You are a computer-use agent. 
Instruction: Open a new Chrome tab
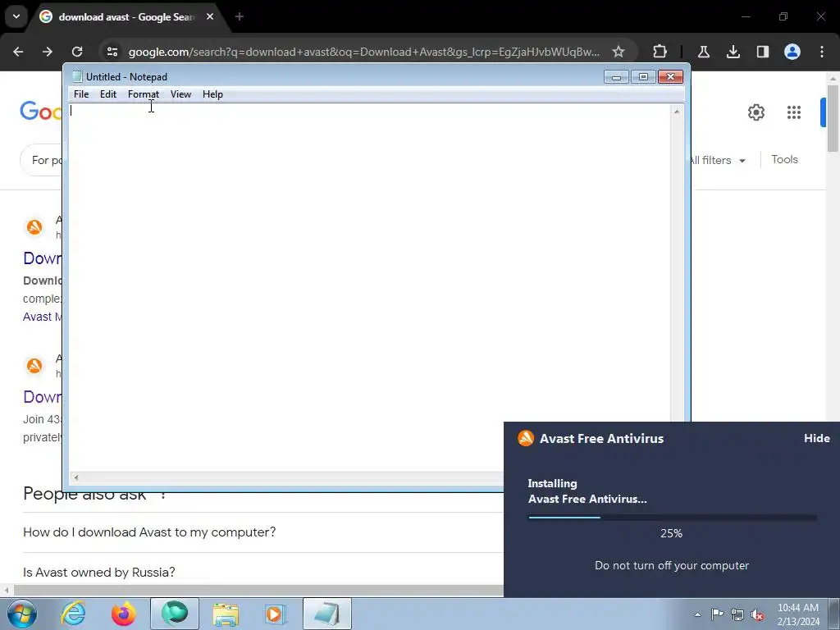[x=240, y=16]
